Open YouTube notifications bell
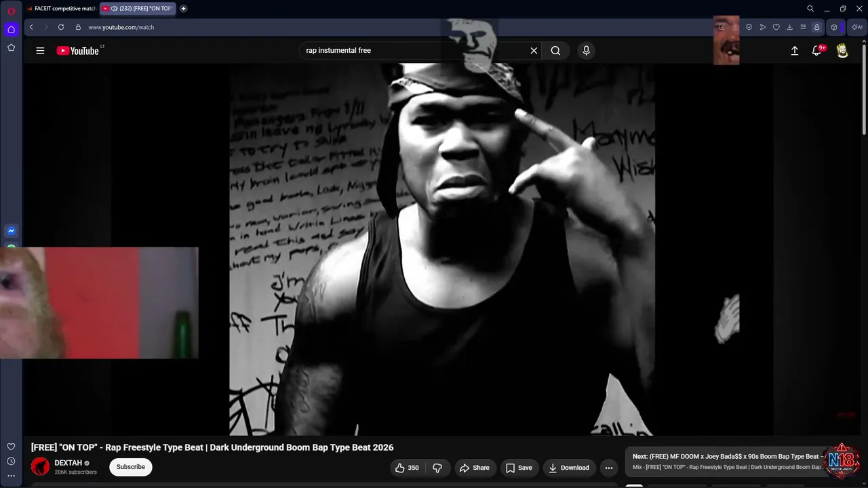 pos(817,50)
